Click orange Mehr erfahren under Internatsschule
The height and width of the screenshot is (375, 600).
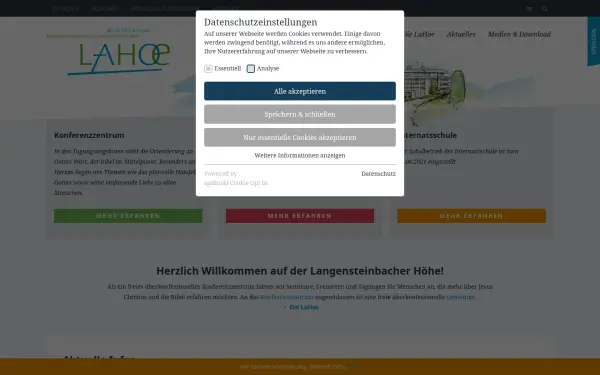(x=471, y=216)
